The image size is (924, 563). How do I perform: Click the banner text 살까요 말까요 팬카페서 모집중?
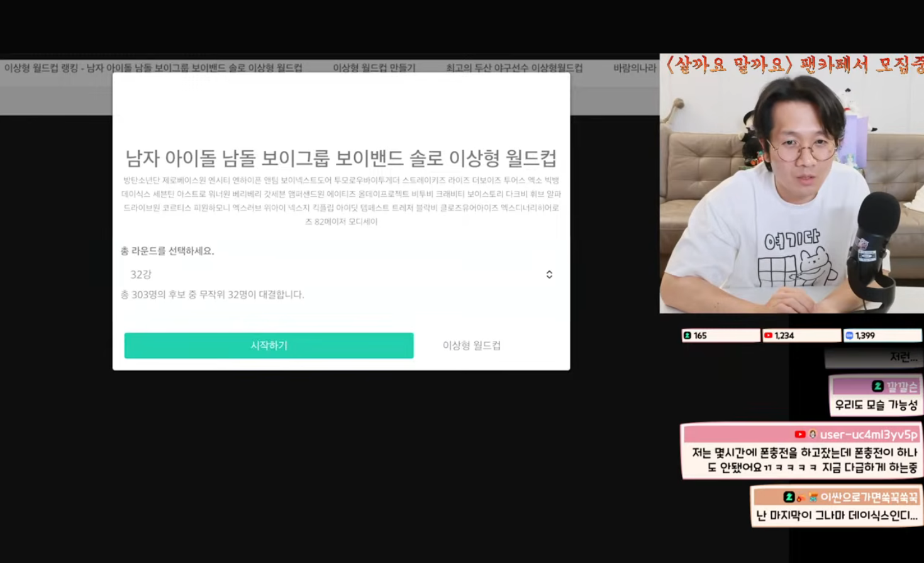pos(794,64)
